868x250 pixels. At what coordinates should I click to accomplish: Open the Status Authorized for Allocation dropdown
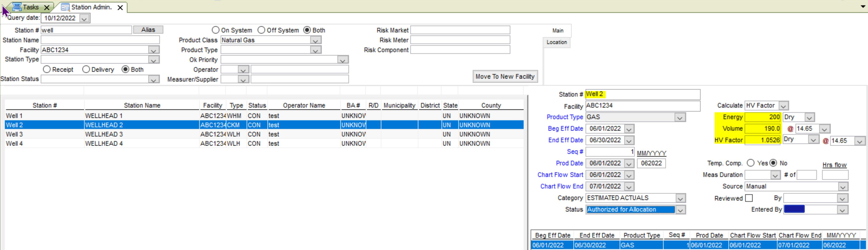(680, 210)
